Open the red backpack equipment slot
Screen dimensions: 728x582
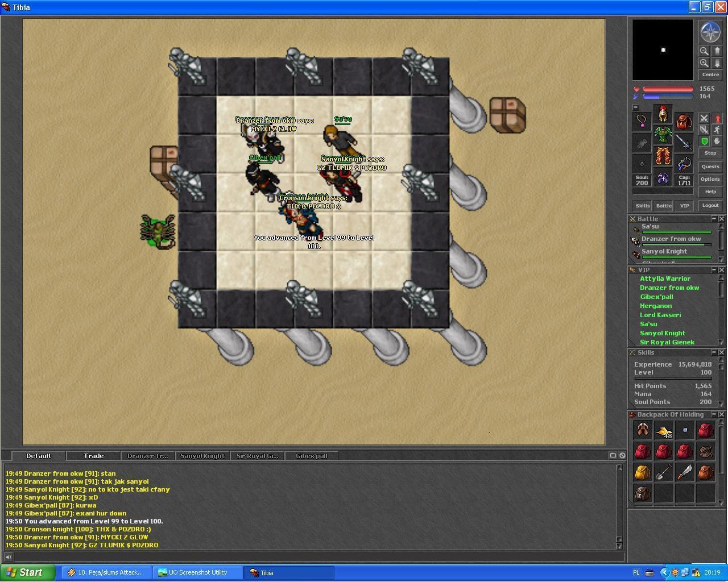coord(684,121)
